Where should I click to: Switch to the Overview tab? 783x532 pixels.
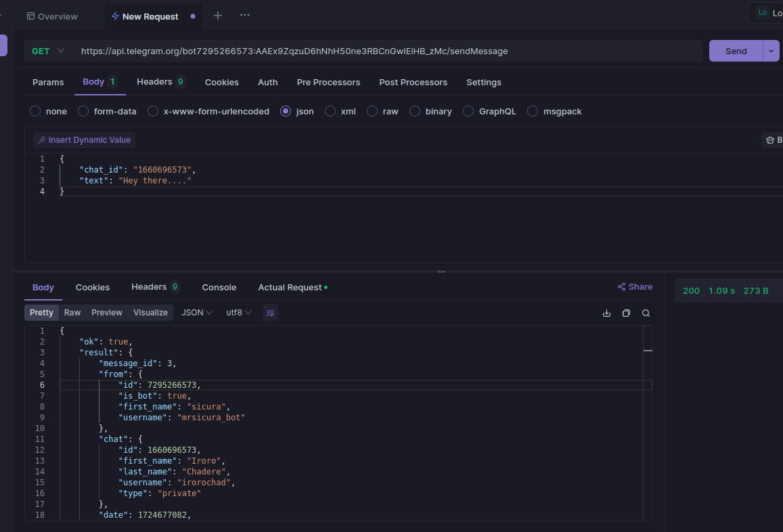point(52,16)
